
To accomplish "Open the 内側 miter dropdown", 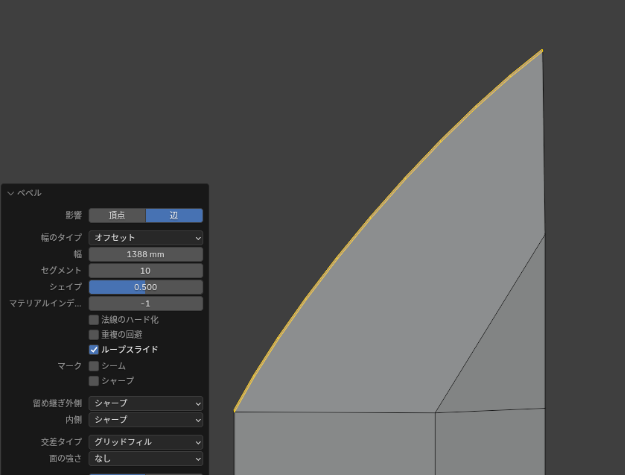I will [145, 420].
